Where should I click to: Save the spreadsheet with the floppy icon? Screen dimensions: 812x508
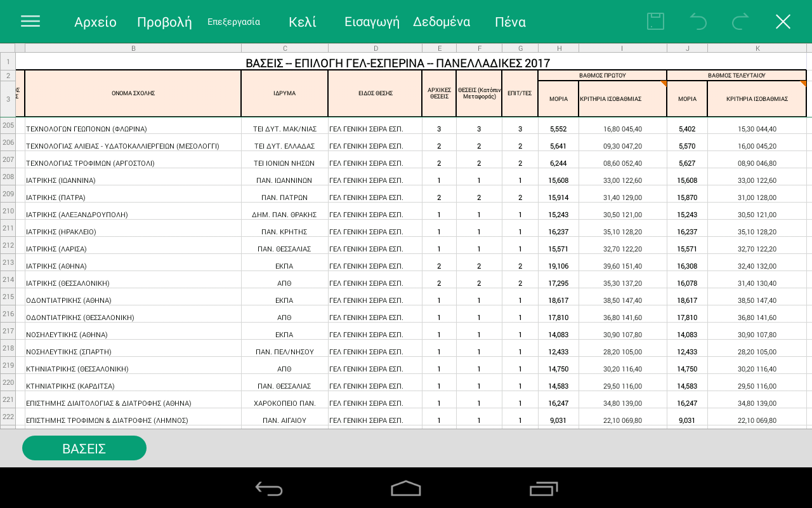655,22
